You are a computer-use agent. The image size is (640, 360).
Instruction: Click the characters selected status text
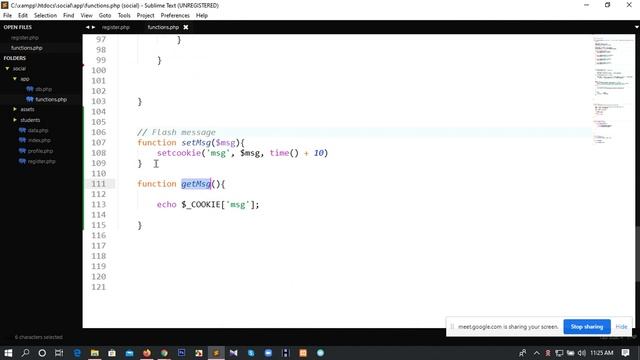pyautogui.click(x=39, y=337)
